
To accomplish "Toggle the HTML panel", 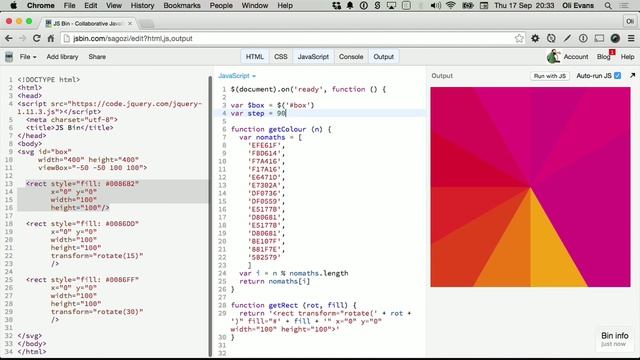I will 254,57.
